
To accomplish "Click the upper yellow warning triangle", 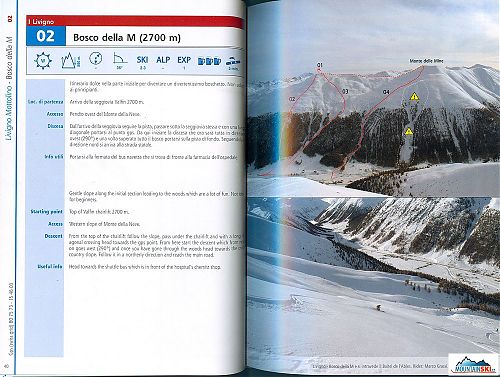I will 414,96.
